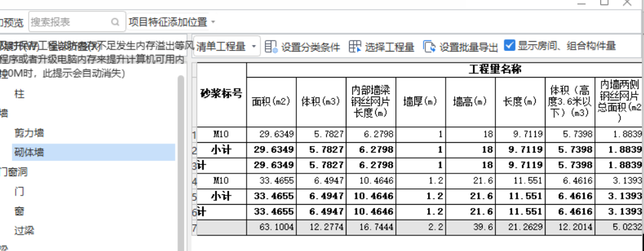Click the 墙厚(m) column header
The height and width of the screenshot is (251, 644).
(x=421, y=102)
